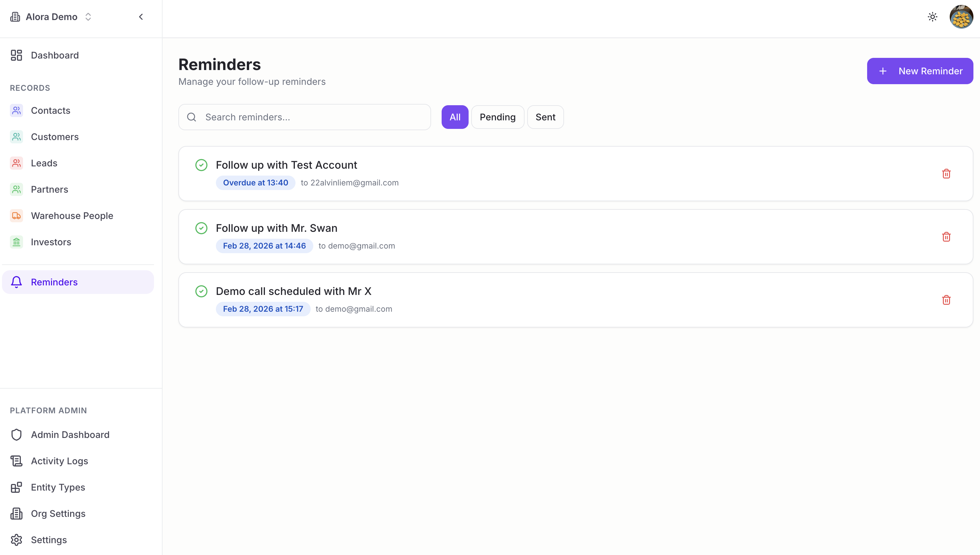Open Admin Dashboard shield icon

(x=16, y=435)
